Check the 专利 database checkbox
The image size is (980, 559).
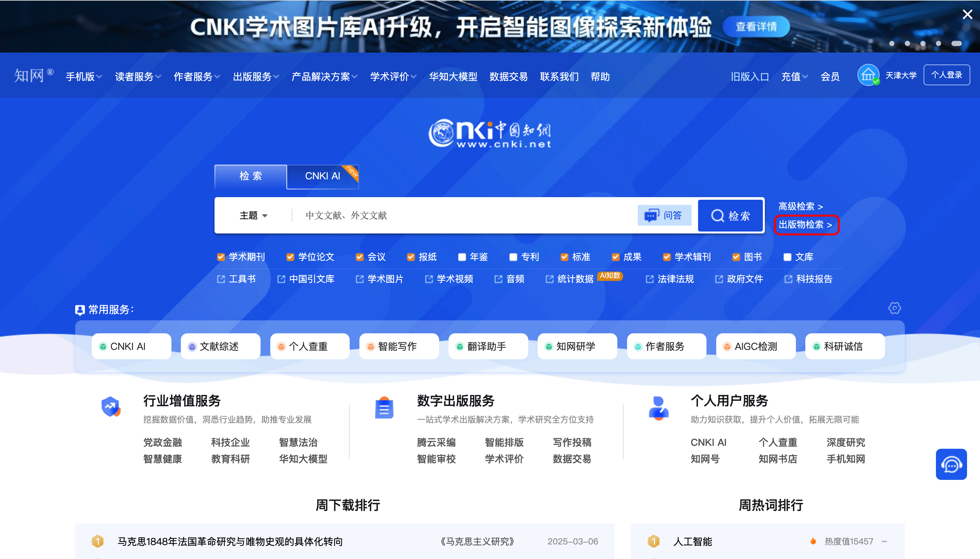513,257
